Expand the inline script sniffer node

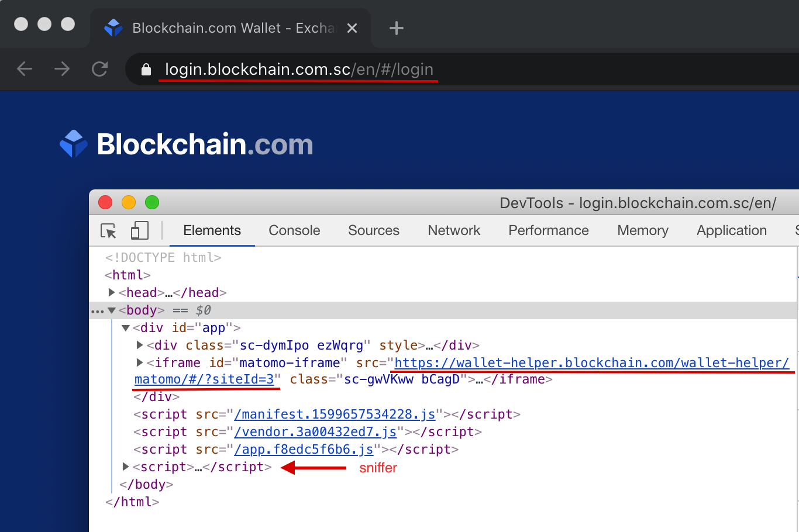pyautogui.click(x=126, y=467)
